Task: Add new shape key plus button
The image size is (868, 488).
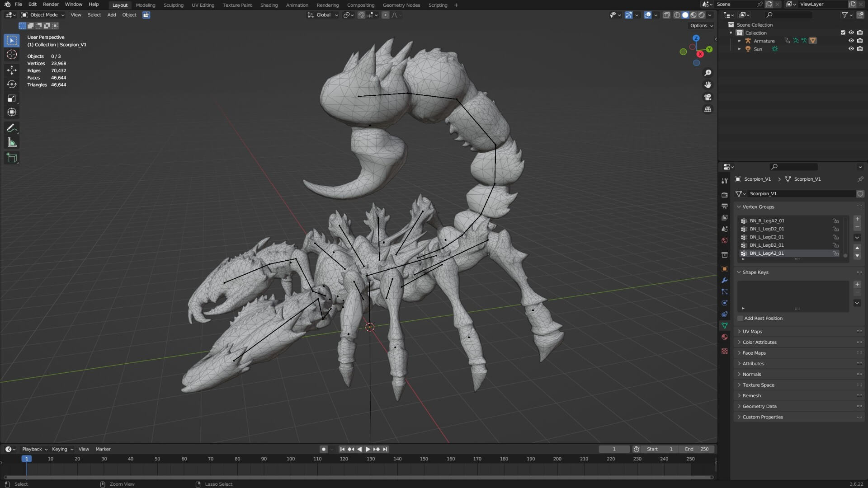Action: 857,284
